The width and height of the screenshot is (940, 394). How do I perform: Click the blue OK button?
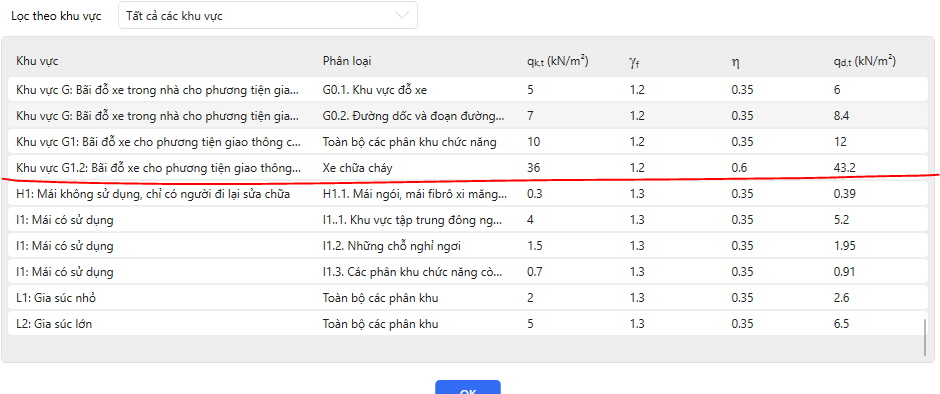[x=468, y=387]
